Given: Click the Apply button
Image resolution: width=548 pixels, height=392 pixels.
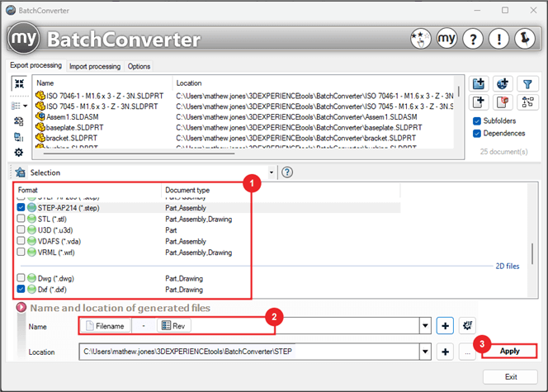Looking at the screenshot, I should tap(509, 351).
